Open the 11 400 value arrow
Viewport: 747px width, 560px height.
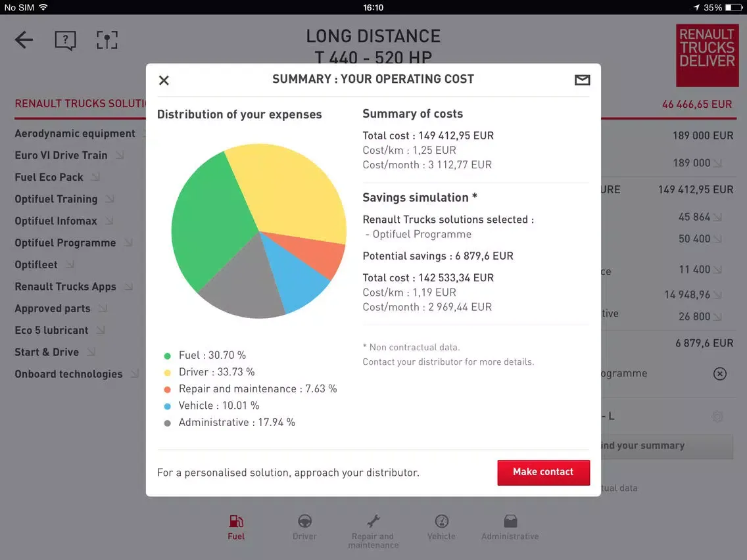coord(717,269)
